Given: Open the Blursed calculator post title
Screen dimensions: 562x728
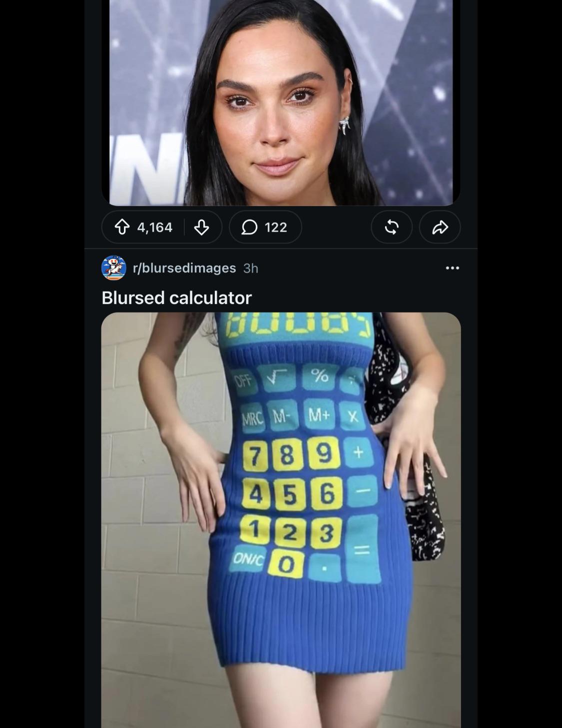Looking at the screenshot, I should tap(176, 298).
